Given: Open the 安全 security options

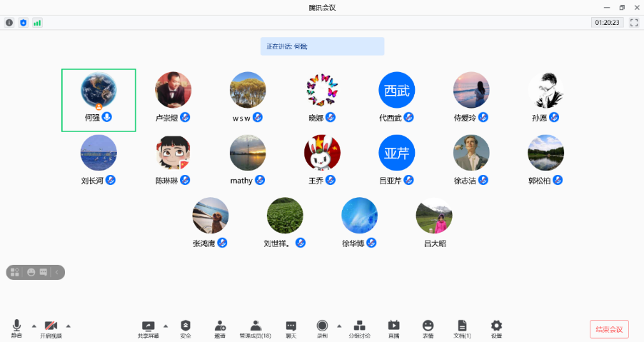Looking at the screenshot, I should point(186,328).
